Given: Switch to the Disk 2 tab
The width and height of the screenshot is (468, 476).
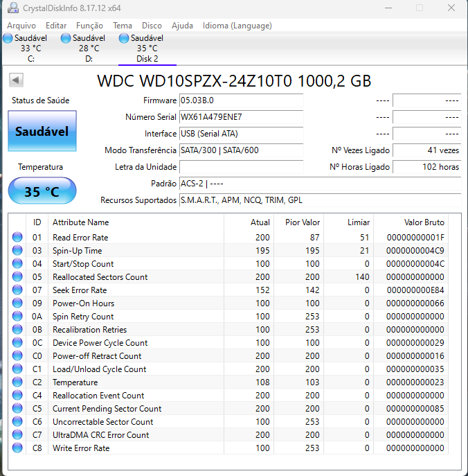Looking at the screenshot, I should point(147,49).
